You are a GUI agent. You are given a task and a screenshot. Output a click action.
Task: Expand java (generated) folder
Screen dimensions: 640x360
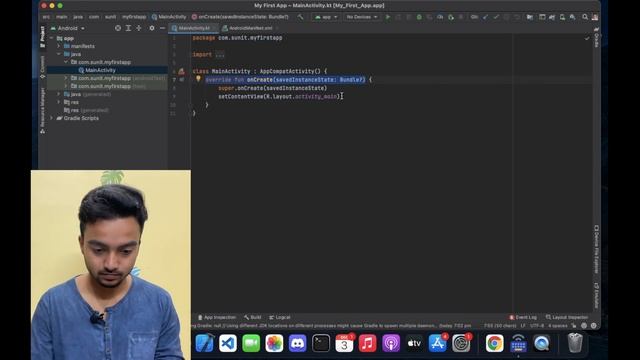tap(59, 94)
